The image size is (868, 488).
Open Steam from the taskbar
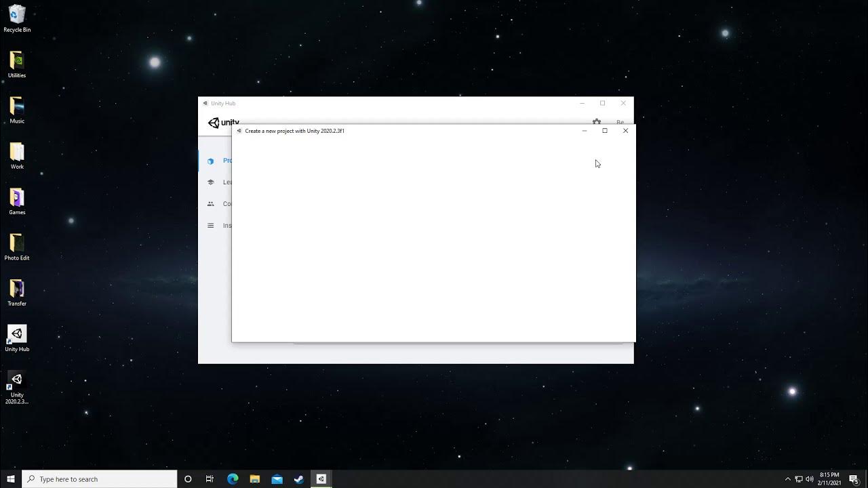point(299,479)
